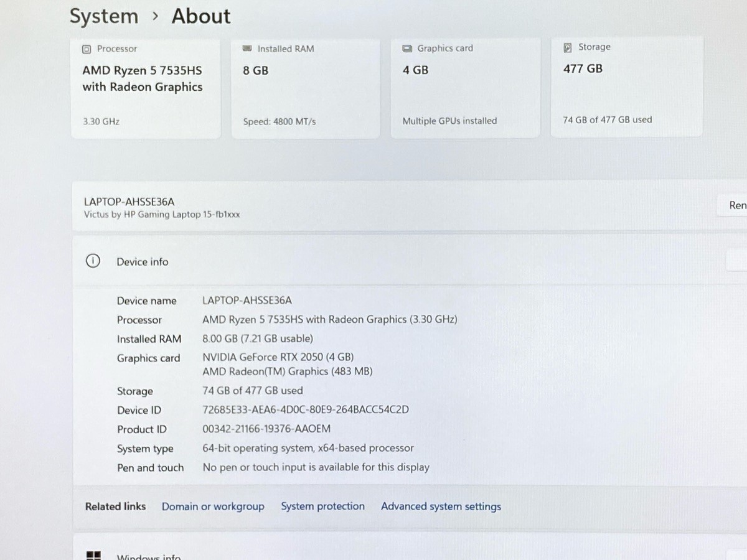
Task: Select the Graphics card 4 GB card
Action: 466,88
